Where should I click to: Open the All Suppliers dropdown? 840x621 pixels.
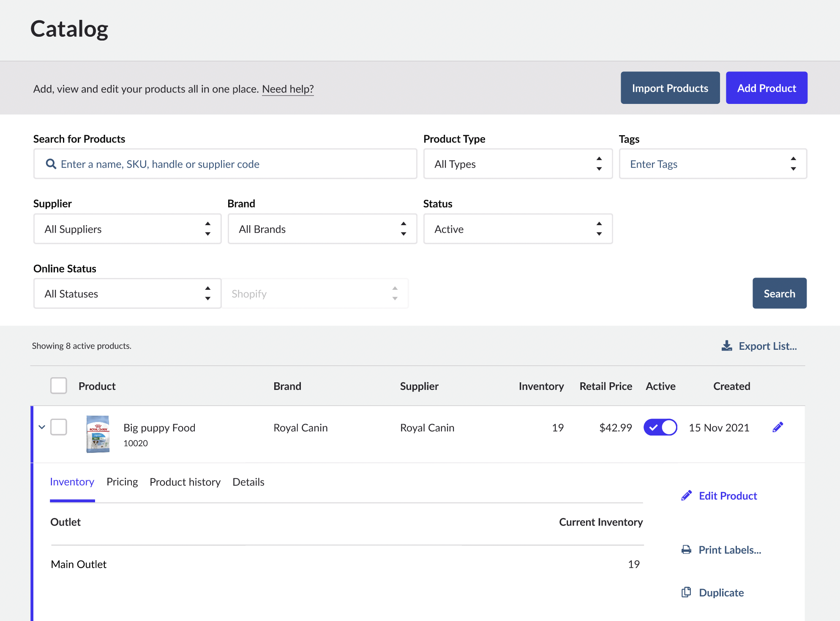[127, 229]
